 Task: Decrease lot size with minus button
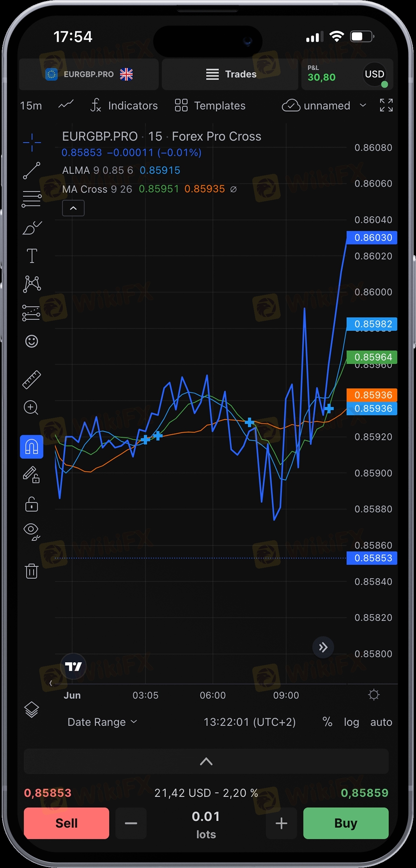pos(131,823)
